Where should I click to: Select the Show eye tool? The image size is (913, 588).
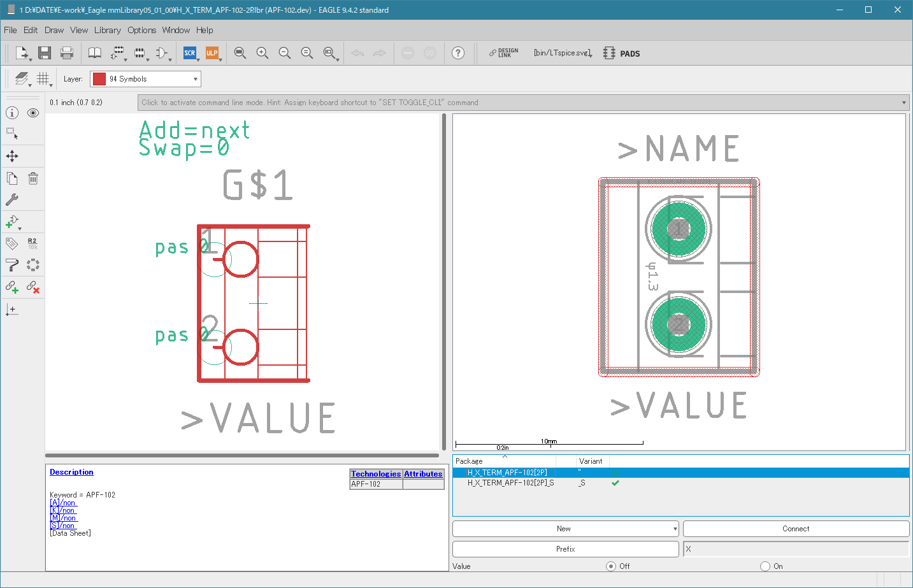click(33, 113)
